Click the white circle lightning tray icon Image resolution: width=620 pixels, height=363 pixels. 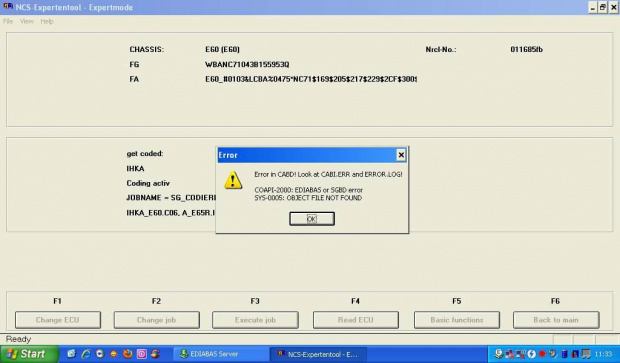point(531,354)
